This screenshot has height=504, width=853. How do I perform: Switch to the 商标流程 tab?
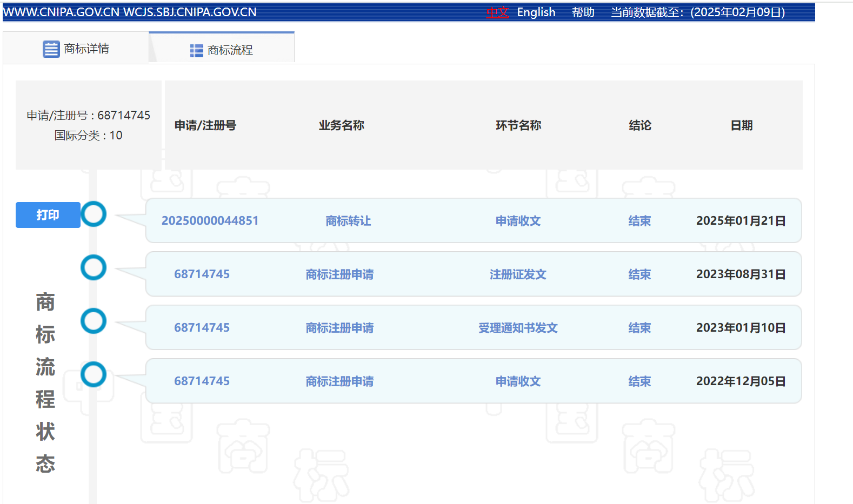(222, 50)
